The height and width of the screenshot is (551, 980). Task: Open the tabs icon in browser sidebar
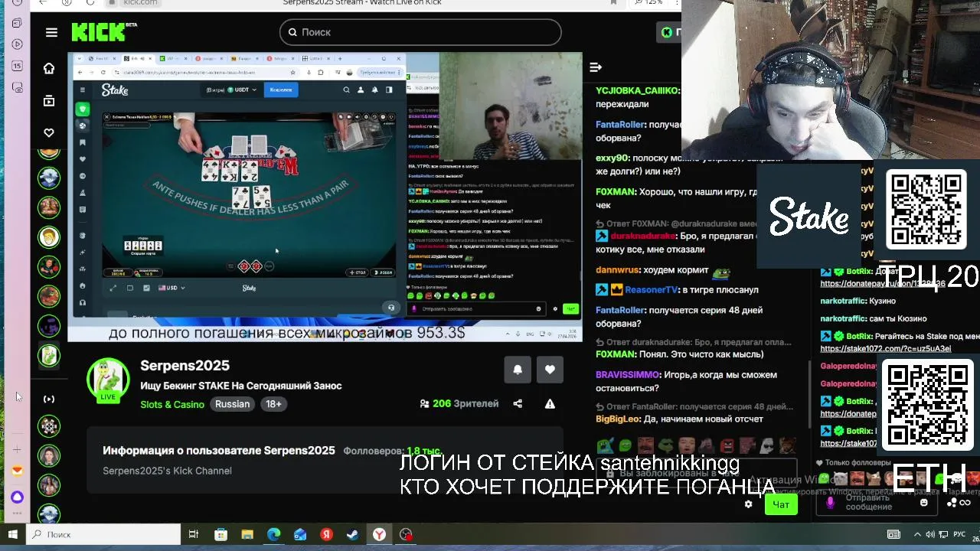[17, 66]
